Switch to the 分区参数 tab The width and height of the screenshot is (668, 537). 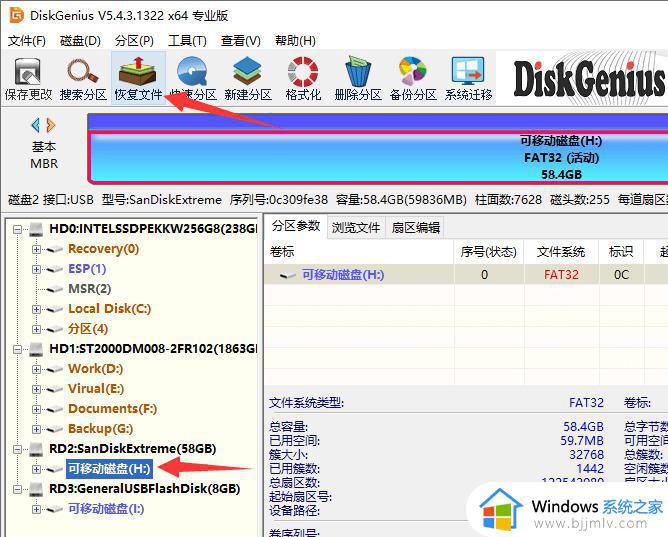point(296,226)
